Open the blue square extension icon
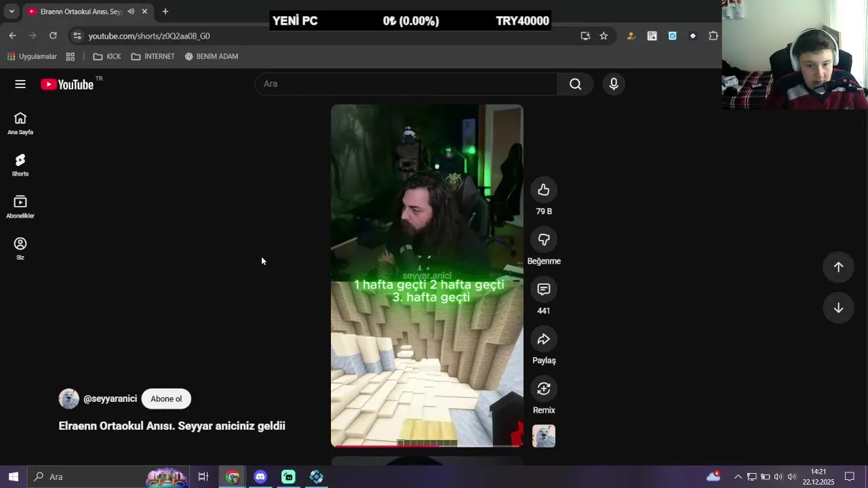The height and width of the screenshot is (488, 868). click(x=672, y=36)
